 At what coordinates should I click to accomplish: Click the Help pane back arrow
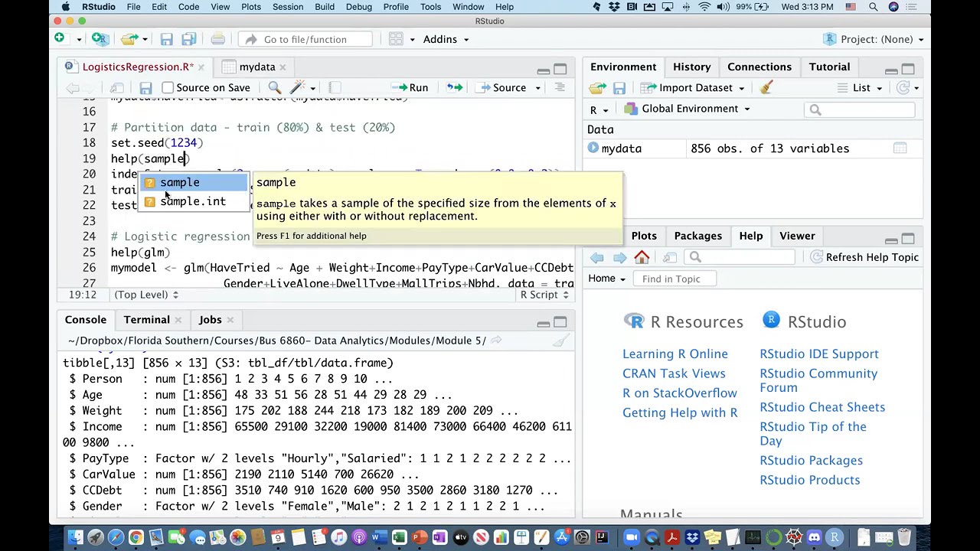tap(597, 257)
